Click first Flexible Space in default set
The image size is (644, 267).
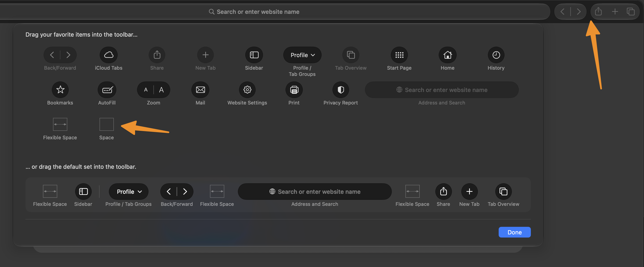pyautogui.click(x=50, y=191)
